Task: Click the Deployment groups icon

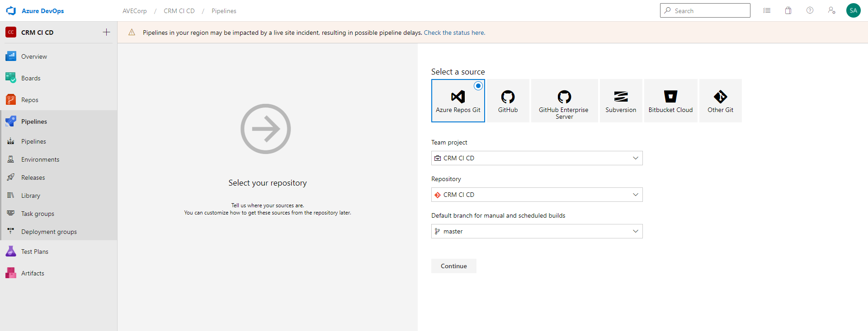Action: (x=11, y=232)
